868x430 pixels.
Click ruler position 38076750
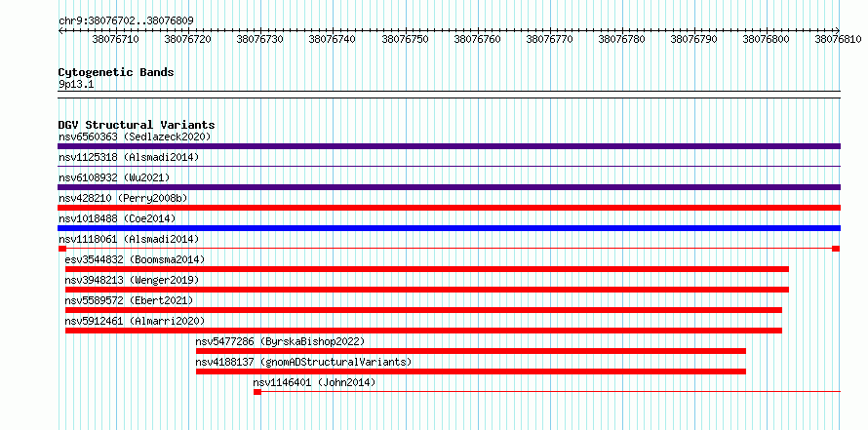405,40
